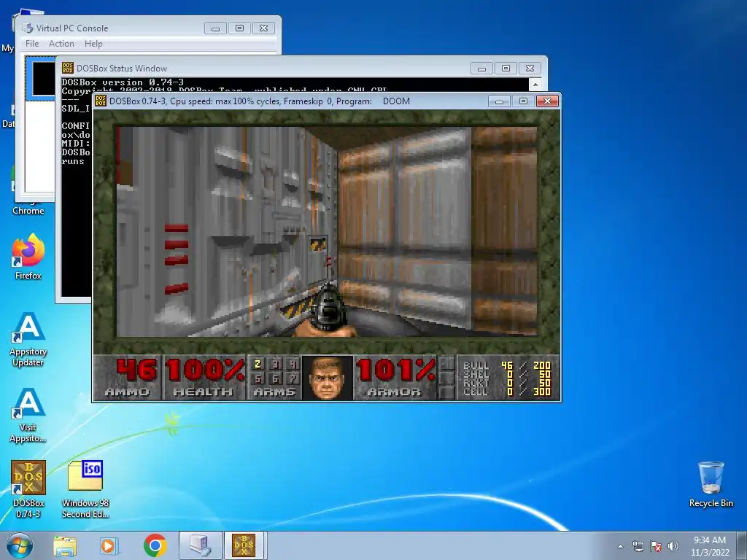
Task: Click the DOSBox version 0.74-3 text line
Action: tap(123, 82)
